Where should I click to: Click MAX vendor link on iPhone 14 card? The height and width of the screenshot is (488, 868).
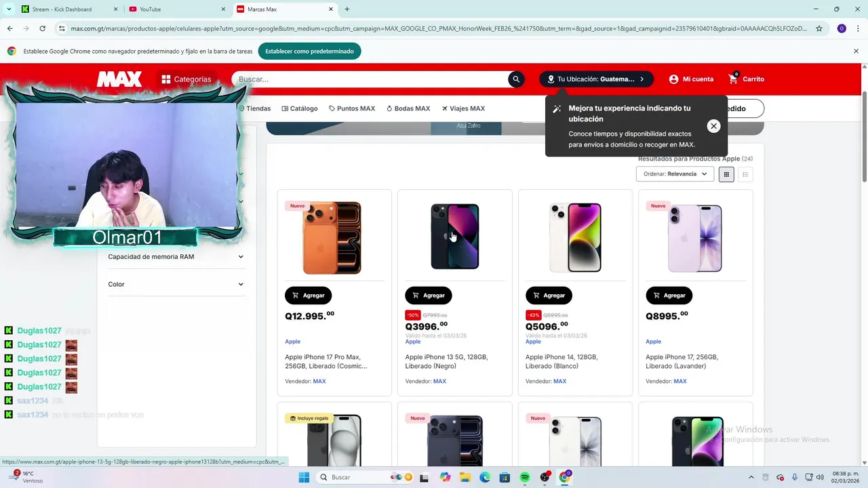[559, 381]
